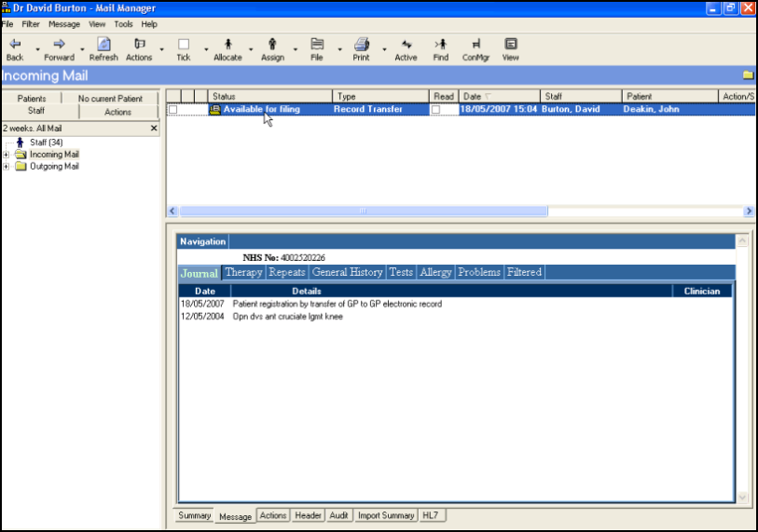758x532 pixels.
Task: Click the Allocate toolbar icon
Action: (x=227, y=44)
